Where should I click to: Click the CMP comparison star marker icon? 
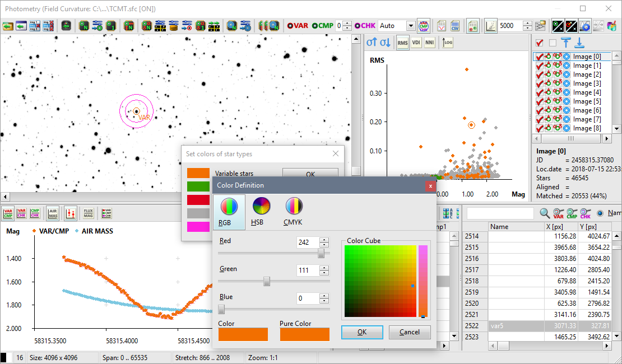[323, 26]
